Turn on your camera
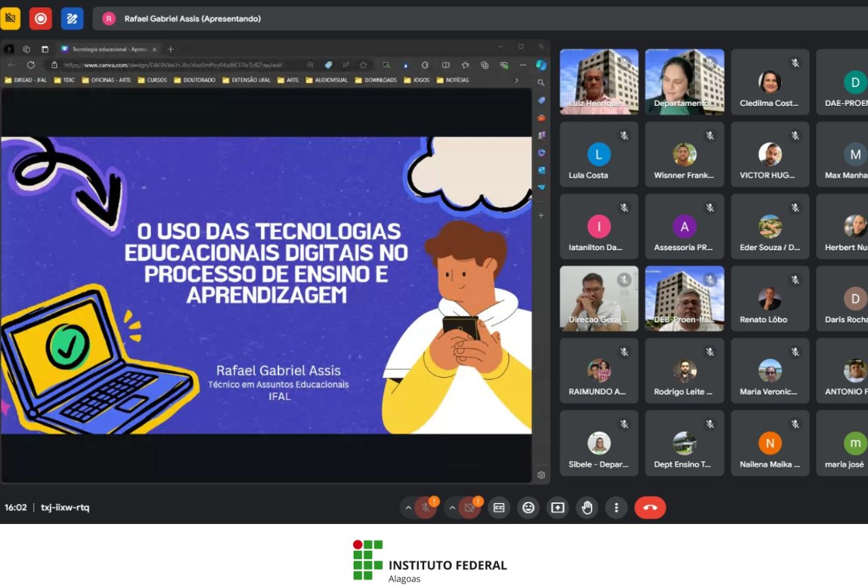The width and height of the screenshot is (868, 588). point(469,507)
